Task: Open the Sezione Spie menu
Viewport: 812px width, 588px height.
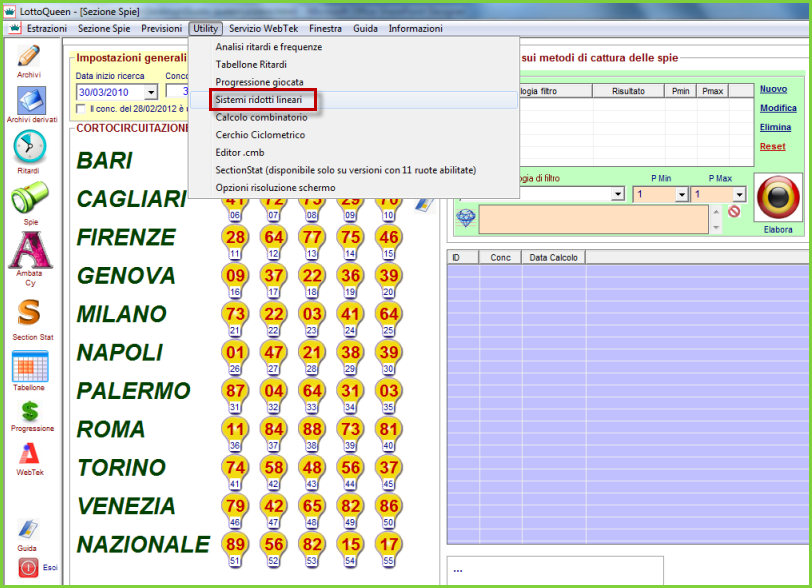Action: tap(104, 28)
